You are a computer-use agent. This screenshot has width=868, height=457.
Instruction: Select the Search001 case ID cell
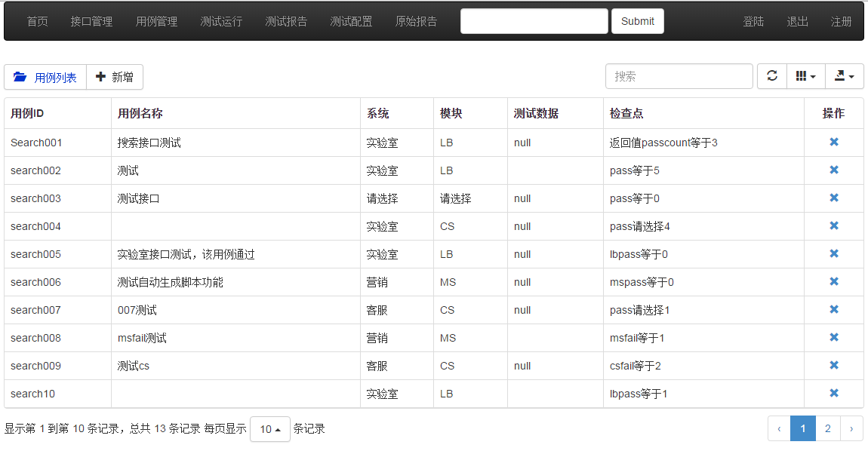[x=57, y=143]
